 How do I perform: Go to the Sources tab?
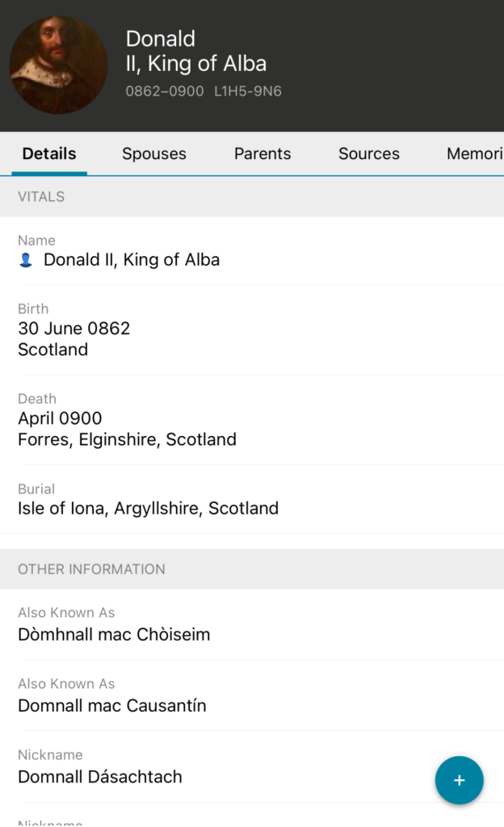point(368,153)
